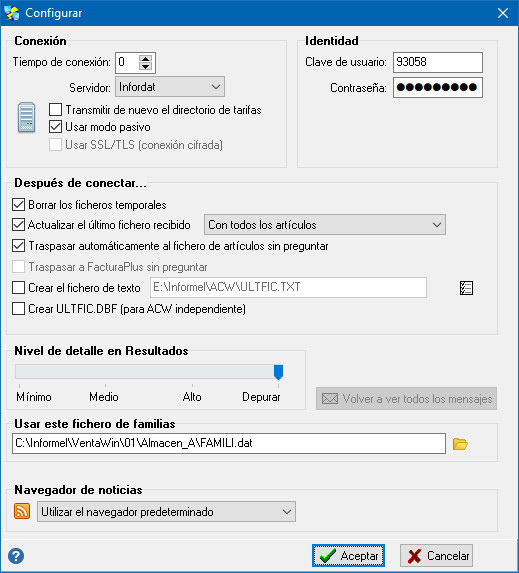This screenshot has height=573, width=519.
Task: Click the server computer icon
Action: click(x=27, y=117)
